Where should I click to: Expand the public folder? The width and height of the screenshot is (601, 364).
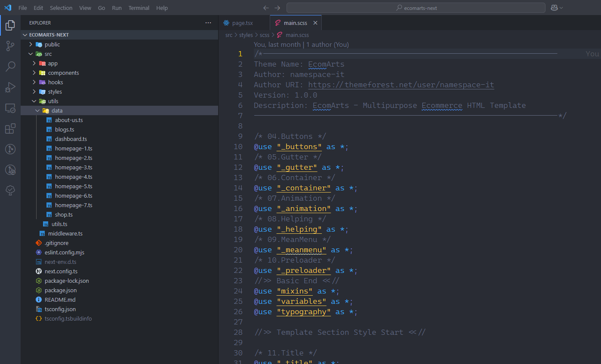click(x=52, y=44)
